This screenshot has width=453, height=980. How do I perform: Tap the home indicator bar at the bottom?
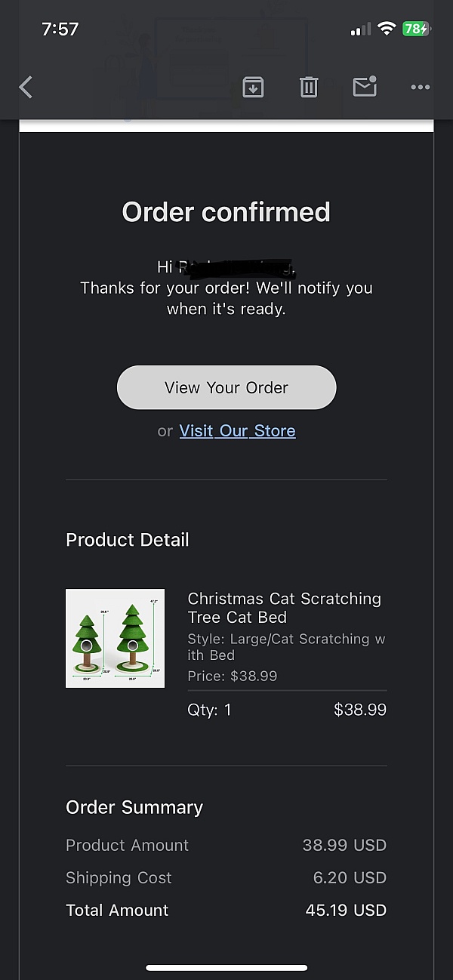tap(226, 967)
